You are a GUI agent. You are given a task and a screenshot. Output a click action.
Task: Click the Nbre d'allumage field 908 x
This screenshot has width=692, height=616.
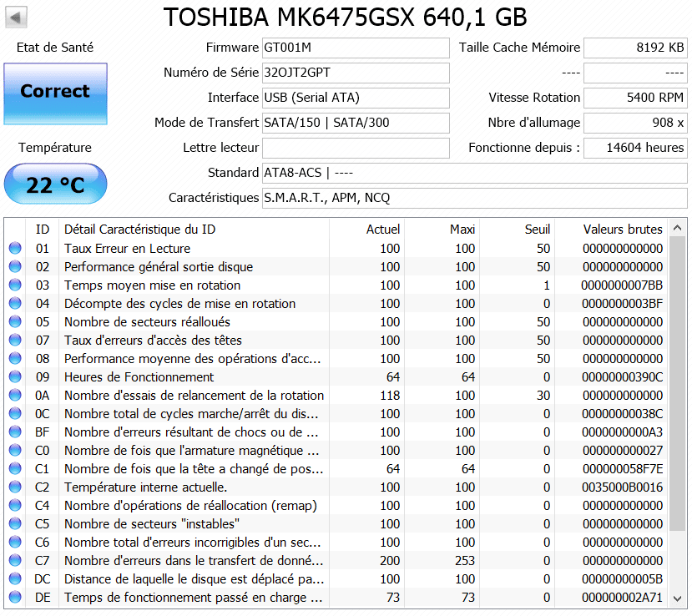[635, 123]
